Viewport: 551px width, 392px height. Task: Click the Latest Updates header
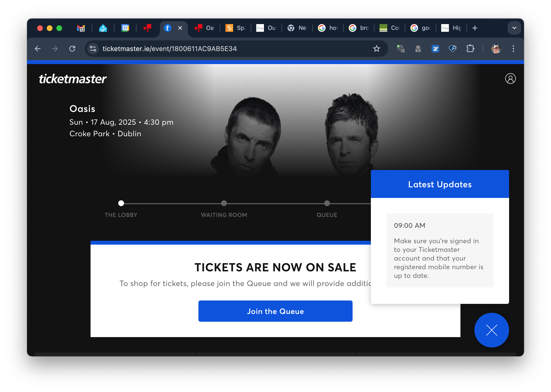440,184
